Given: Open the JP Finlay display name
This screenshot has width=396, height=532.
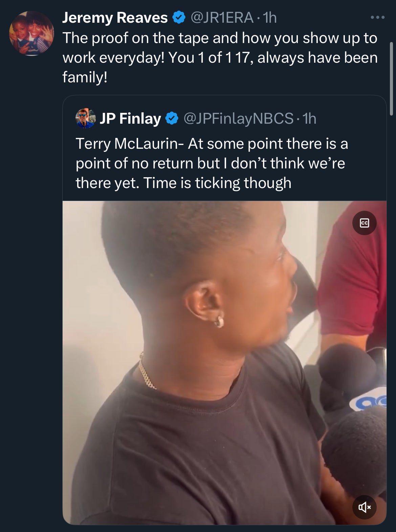Looking at the screenshot, I should [130, 119].
